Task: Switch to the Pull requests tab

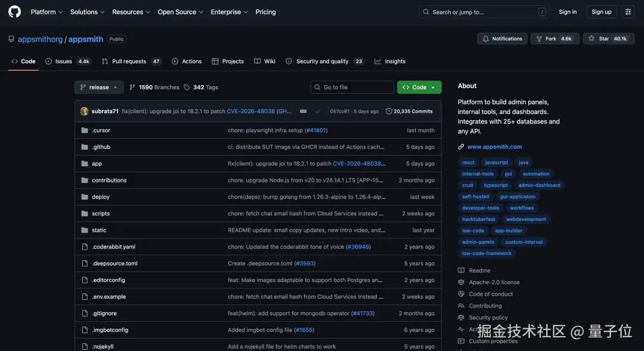Action: pos(131,61)
